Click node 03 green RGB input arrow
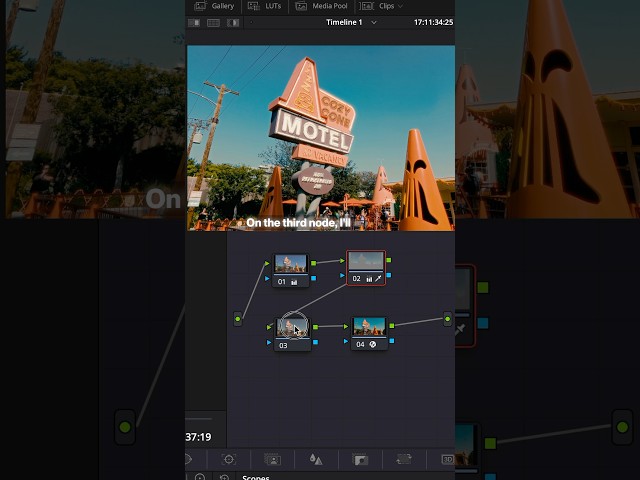This screenshot has width=640, height=480. point(269,327)
